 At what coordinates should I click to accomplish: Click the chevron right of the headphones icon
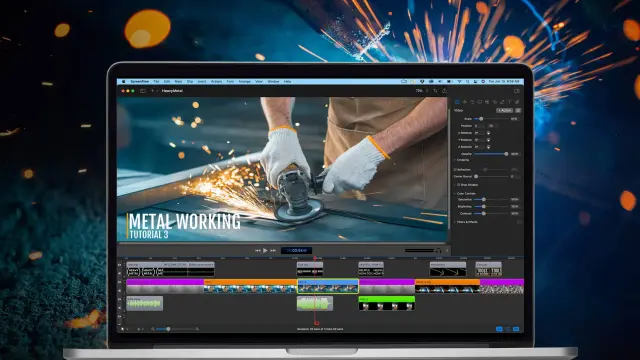pos(447,251)
